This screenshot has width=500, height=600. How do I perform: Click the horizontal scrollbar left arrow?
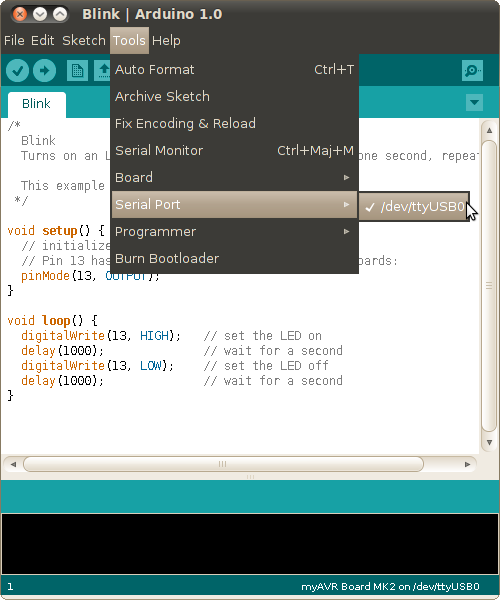point(13,465)
